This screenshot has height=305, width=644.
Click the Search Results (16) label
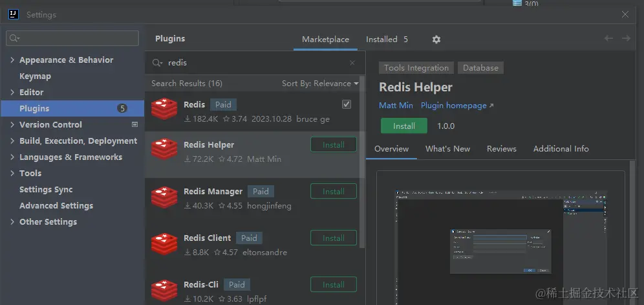(x=187, y=83)
